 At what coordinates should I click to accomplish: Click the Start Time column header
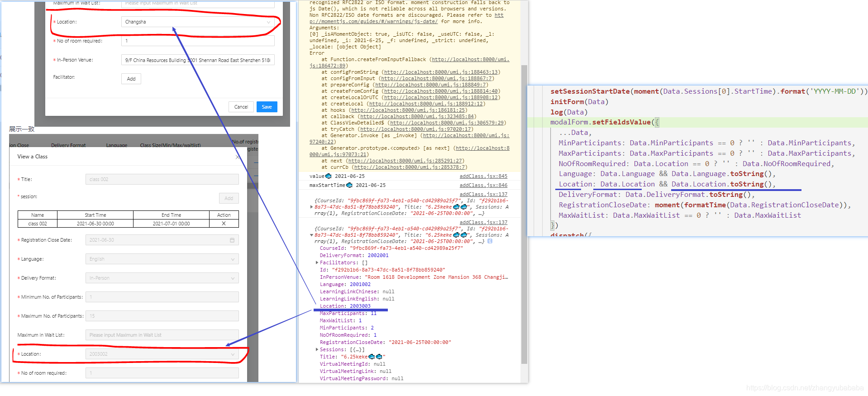click(95, 215)
